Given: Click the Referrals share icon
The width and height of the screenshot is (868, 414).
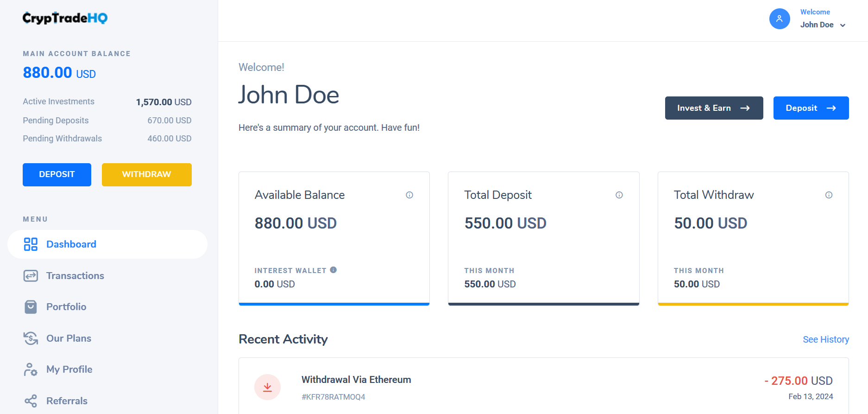Looking at the screenshot, I should click(31, 401).
